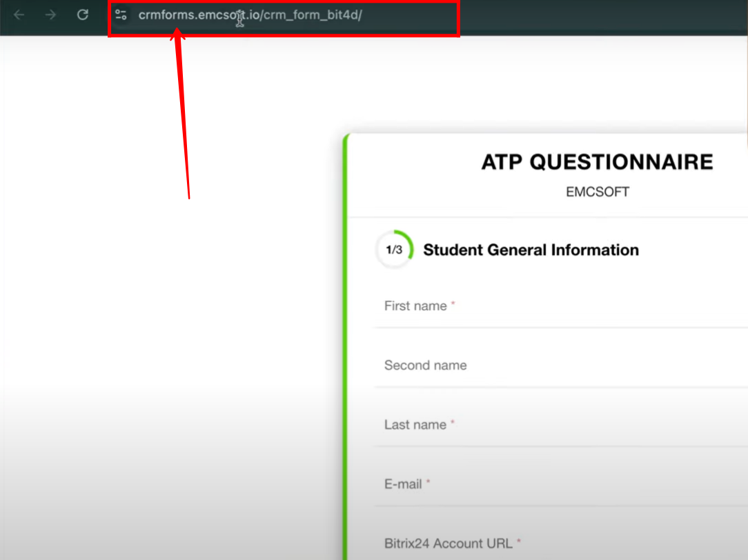
Task: Click the Last name field
Action: pyautogui.click(x=561, y=425)
